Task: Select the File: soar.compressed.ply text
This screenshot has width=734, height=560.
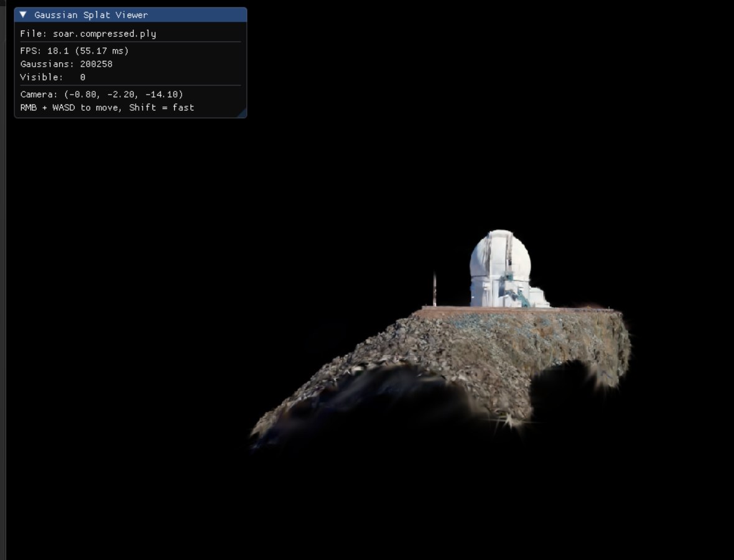Action: click(x=88, y=34)
